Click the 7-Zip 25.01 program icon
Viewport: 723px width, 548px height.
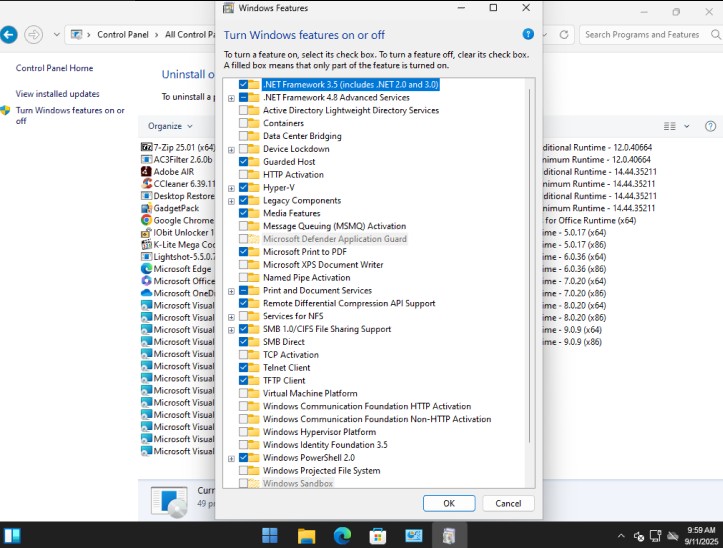tap(146, 147)
